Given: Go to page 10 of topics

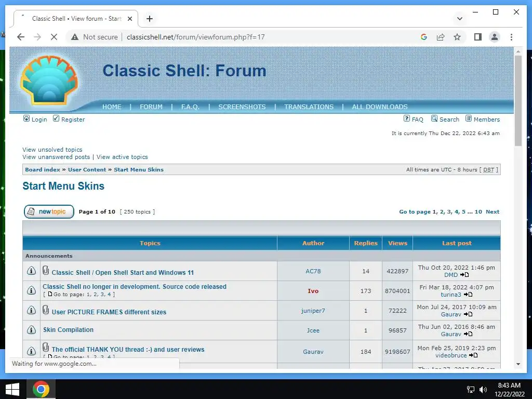Looking at the screenshot, I should [478, 212].
